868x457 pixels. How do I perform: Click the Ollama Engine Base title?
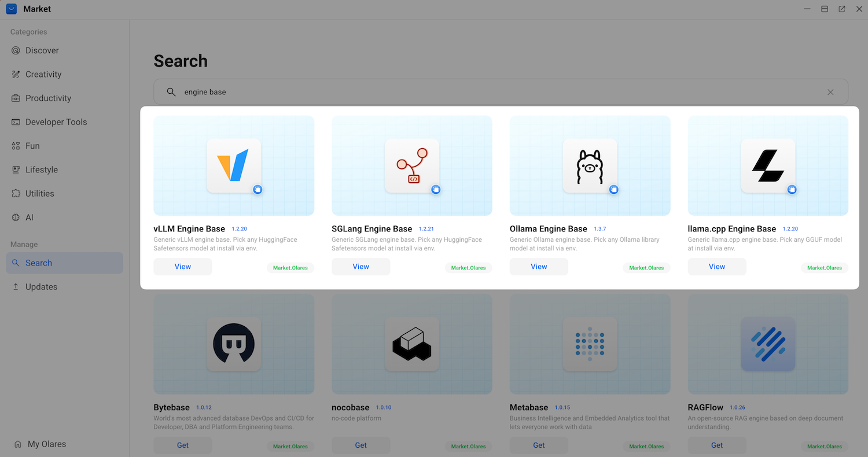click(549, 229)
